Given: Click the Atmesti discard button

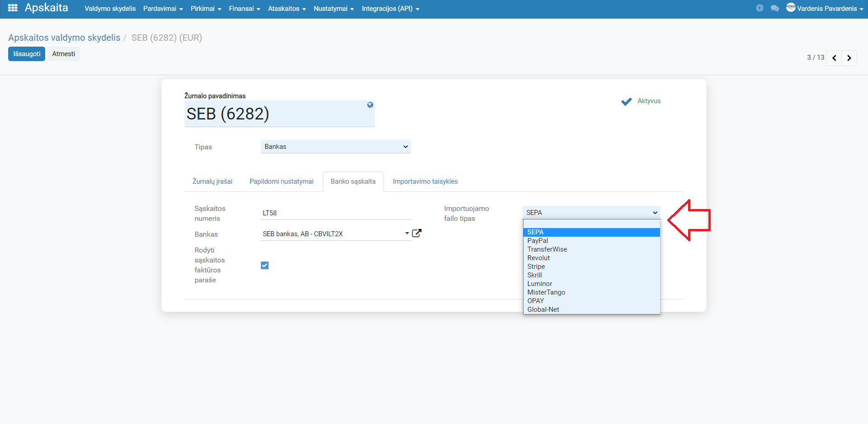Looking at the screenshot, I should pos(64,54).
